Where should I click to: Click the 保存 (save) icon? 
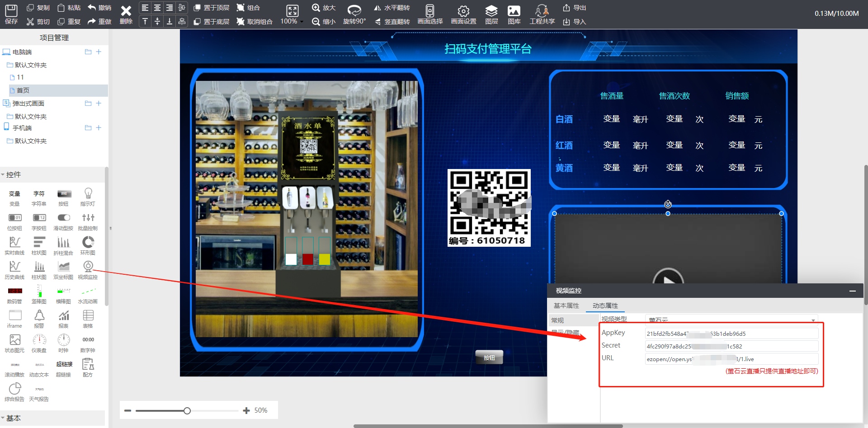coord(11,14)
